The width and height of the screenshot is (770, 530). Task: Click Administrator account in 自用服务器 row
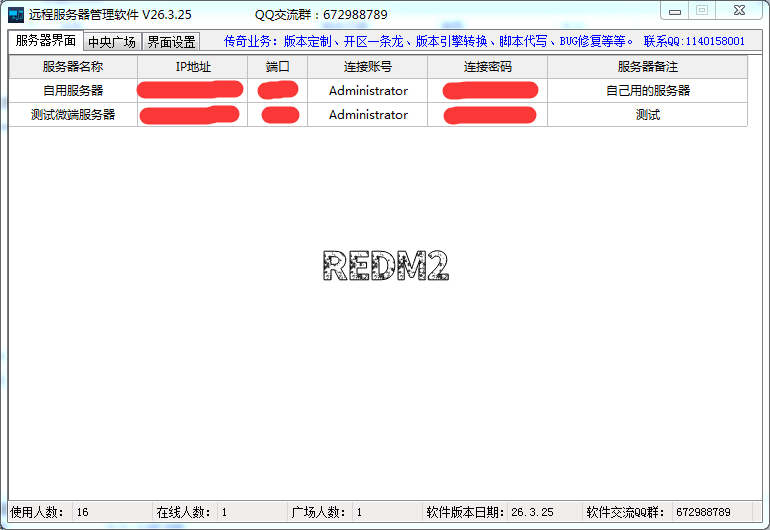[x=368, y=91]
